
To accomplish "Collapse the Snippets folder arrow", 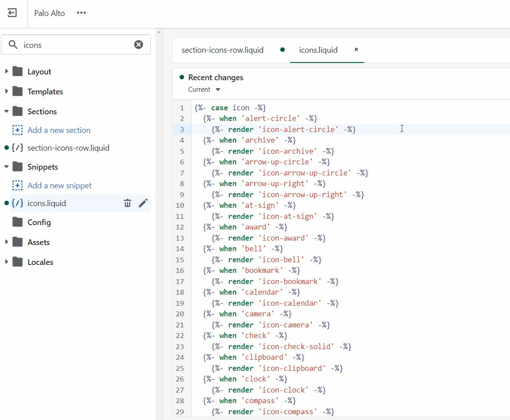I will [x=6, y=167].
